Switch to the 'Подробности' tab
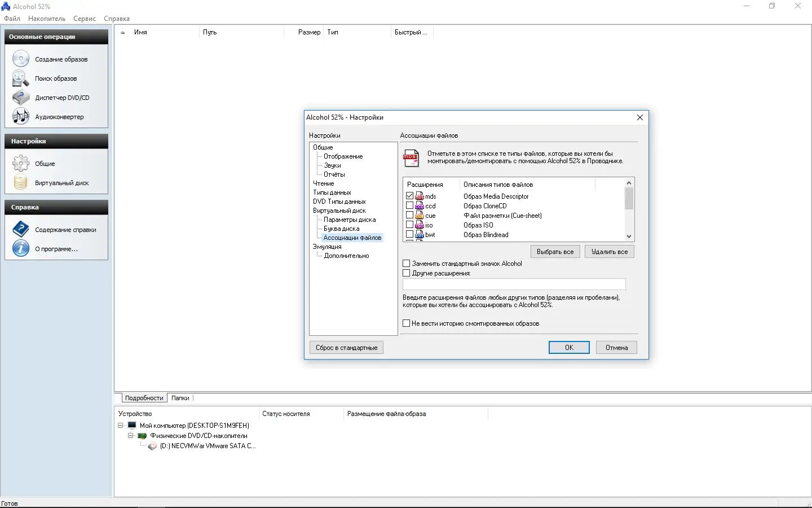The image size is (812, 508). [x=144, y=398]
